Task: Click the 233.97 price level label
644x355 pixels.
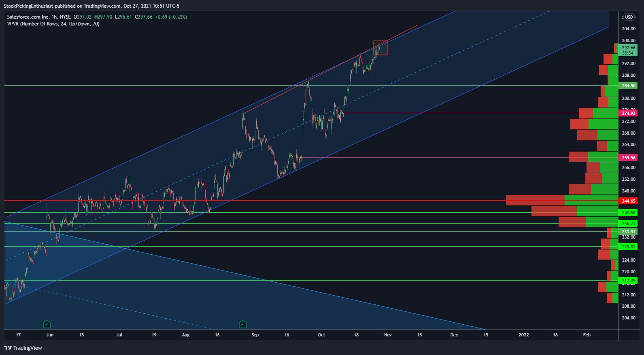Action: pyautogui.click(x=628, y=232)
